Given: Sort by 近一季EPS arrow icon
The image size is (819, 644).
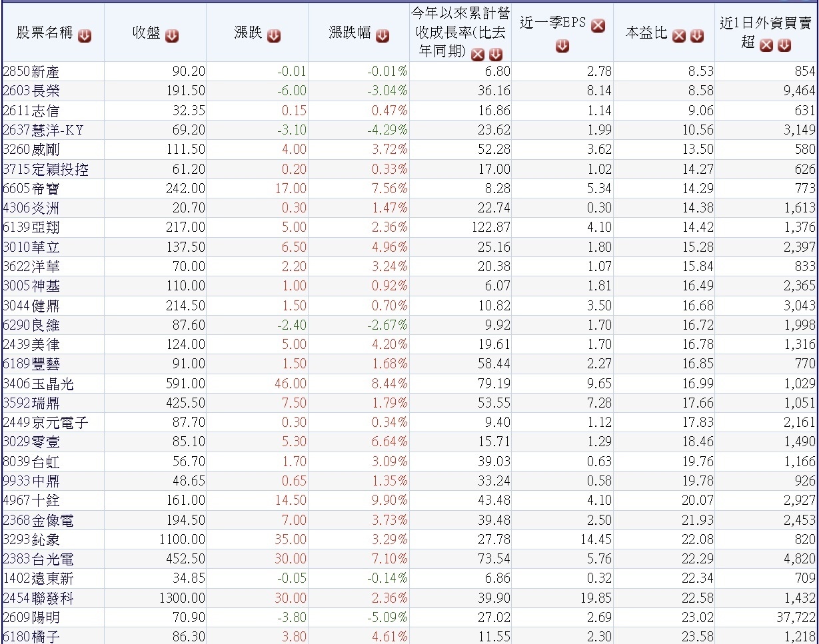Looking at the screenshot, I should (x=562, y=46).
